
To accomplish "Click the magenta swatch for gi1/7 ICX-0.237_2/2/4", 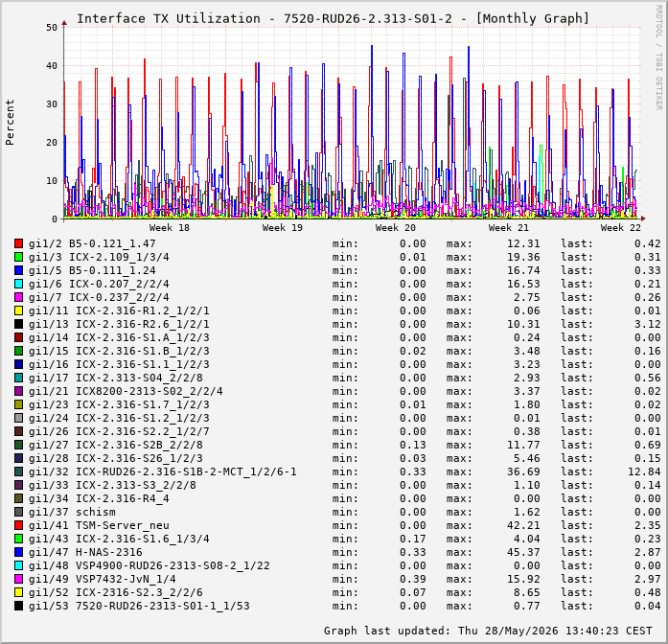I will [18, 297].
